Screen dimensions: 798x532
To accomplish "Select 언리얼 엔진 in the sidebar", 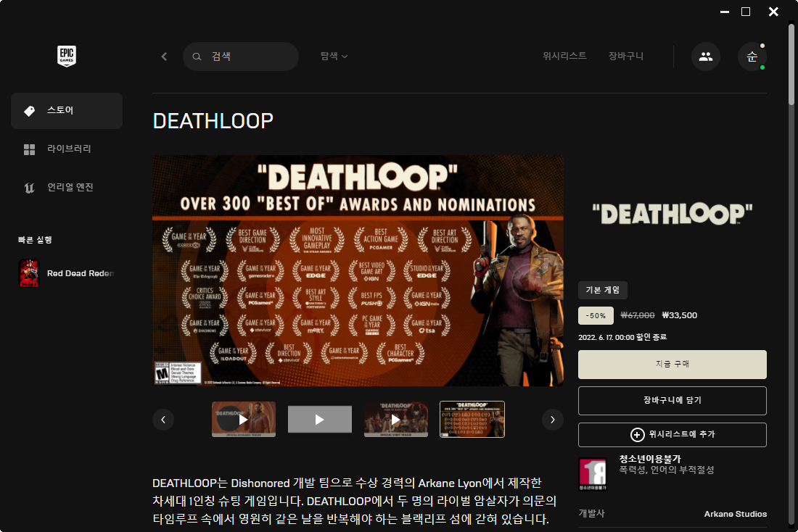I will pos(67,188).
